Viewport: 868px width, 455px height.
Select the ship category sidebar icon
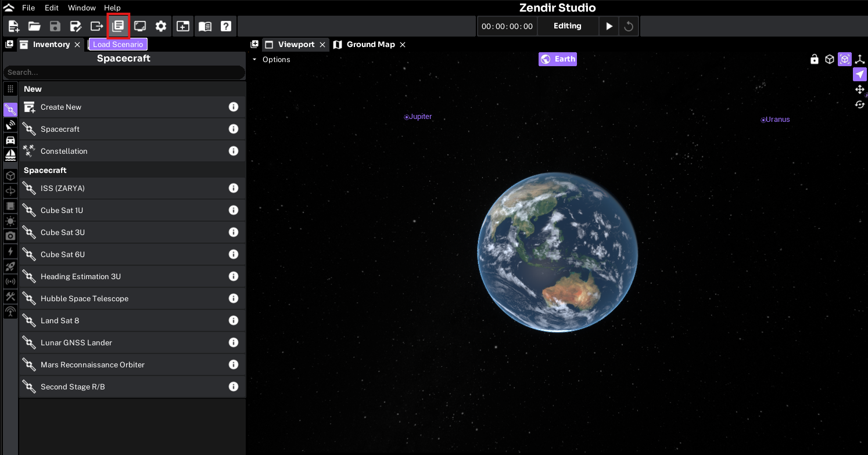(10, 154)
